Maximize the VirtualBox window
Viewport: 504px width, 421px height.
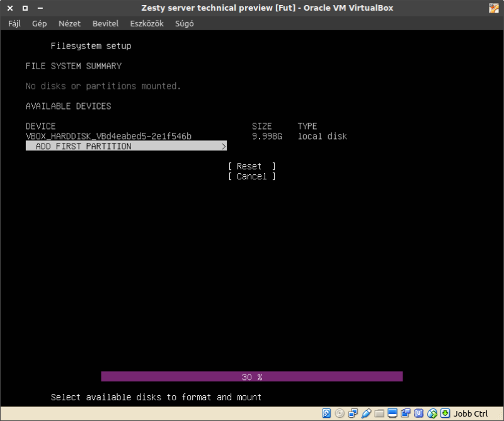point(25,8)
